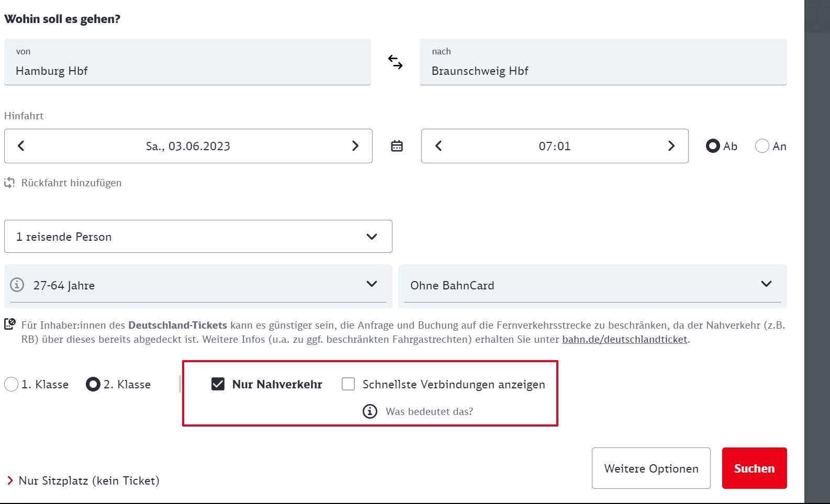
Task: Go to previous day arrow
Action: pos(21,146)
